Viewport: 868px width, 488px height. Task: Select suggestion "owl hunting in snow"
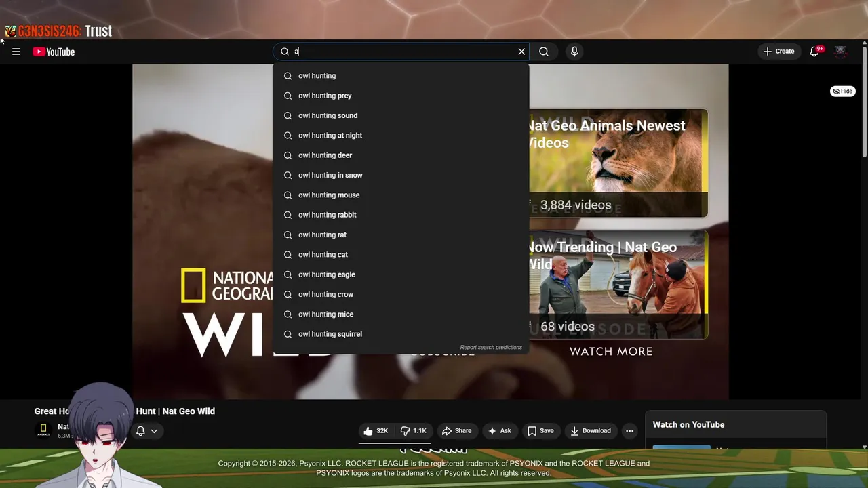401,175
